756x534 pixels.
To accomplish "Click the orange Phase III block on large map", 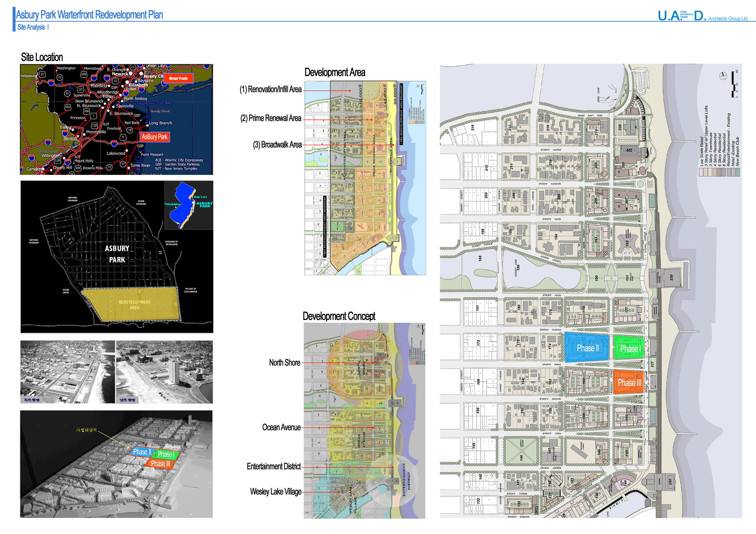I will [x=629, y=382].
